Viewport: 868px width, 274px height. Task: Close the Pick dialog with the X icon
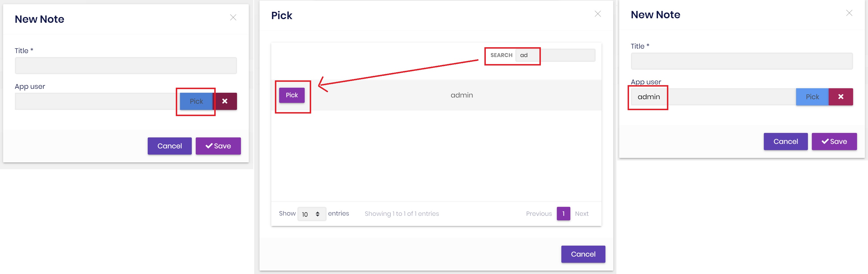[597, 14]
